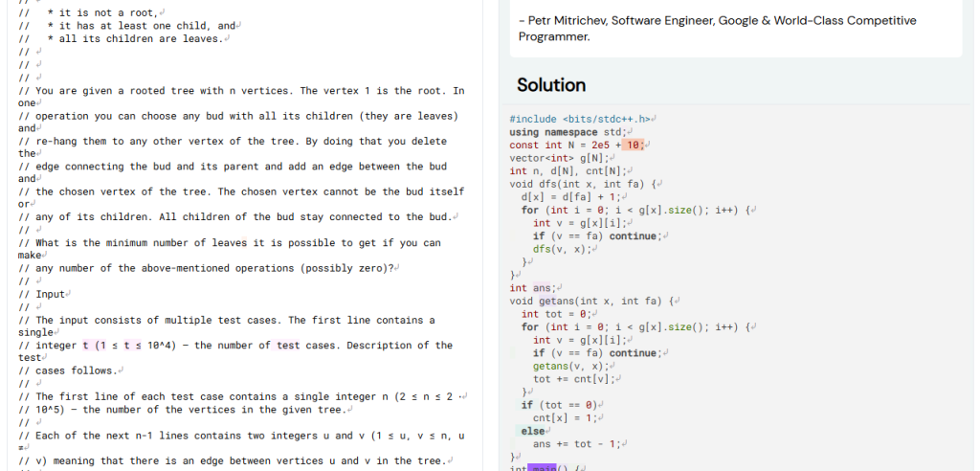Click the Solution heading
980x471 pixels.
click(x=551, y=85)
